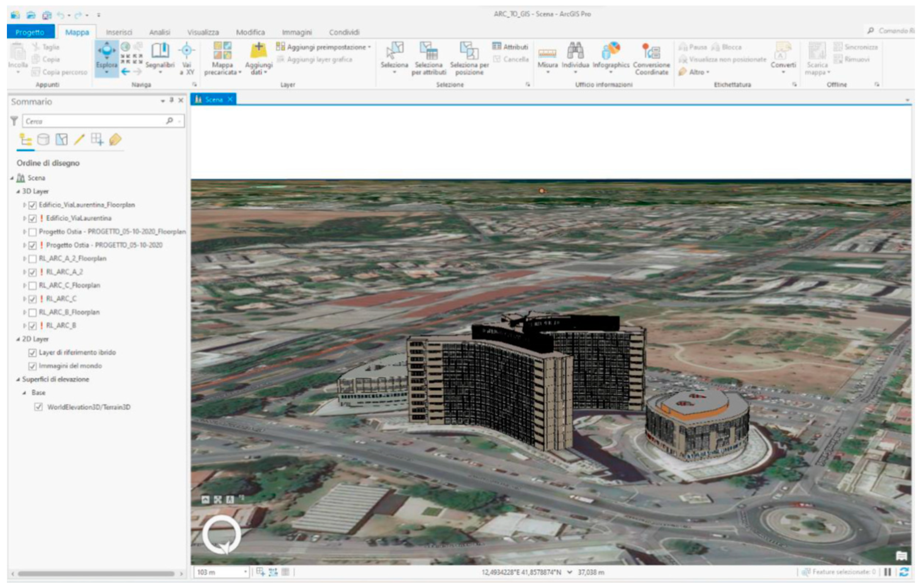This screenshot has width=921, height=588.
Task: Switch to list by data source view
Action: pyautogui.click(x=43, y=140)
